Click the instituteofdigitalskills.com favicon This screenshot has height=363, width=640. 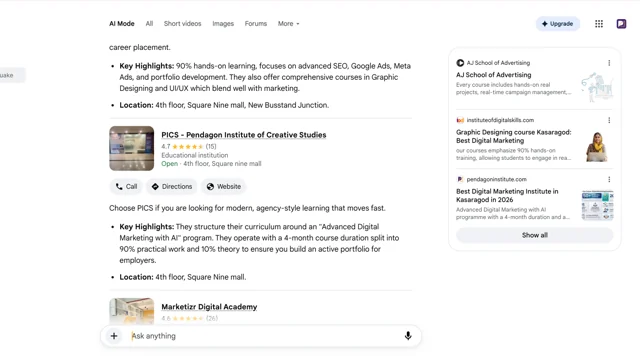(460, 120)
